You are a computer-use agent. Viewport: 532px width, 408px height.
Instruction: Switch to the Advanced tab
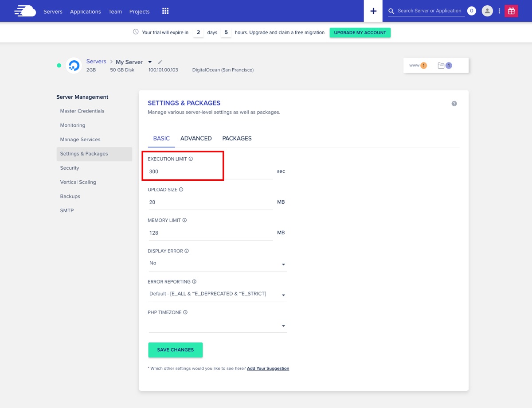tap(196, 139)
